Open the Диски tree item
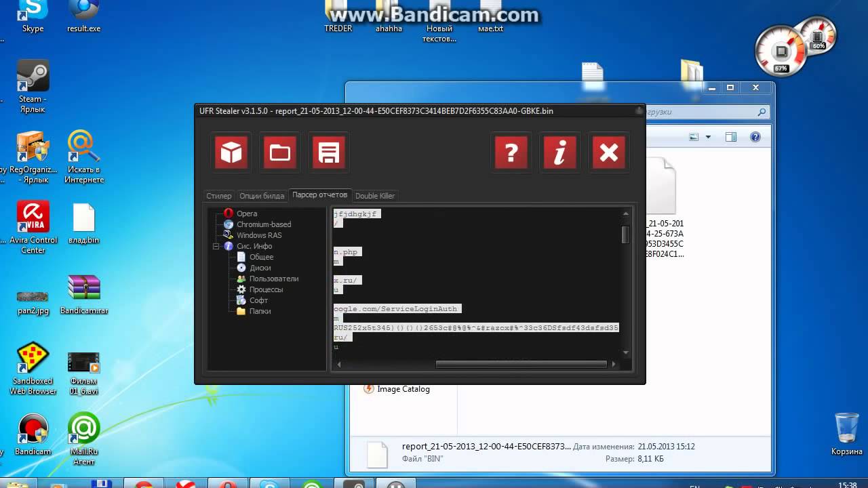The height and width of the screenshot is (488, 868). (260, 268)
